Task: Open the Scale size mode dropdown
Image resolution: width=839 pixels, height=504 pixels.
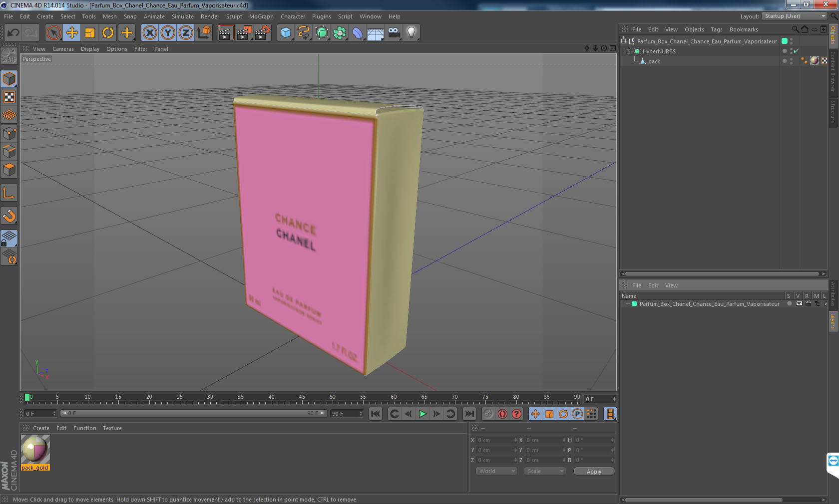Action: click(x=544, y=471)
